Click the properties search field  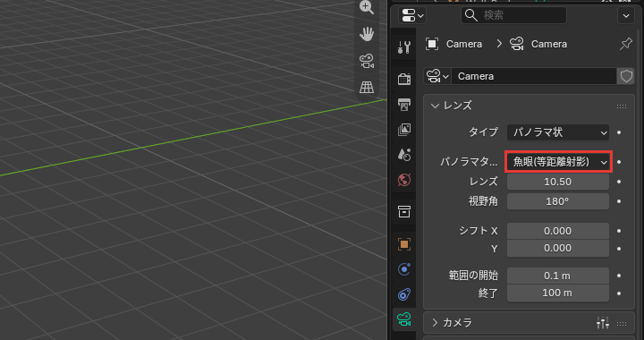click(513, 15)
